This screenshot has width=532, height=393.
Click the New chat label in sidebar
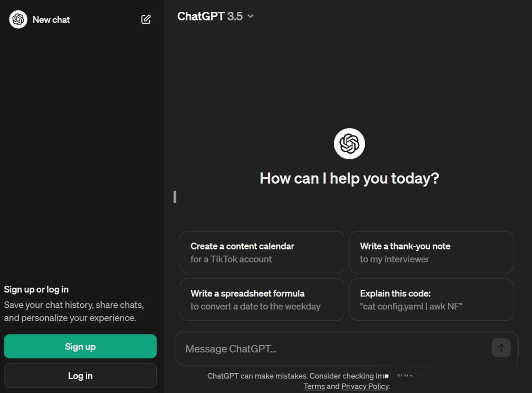pyautogui.click(x=51, y=20)
